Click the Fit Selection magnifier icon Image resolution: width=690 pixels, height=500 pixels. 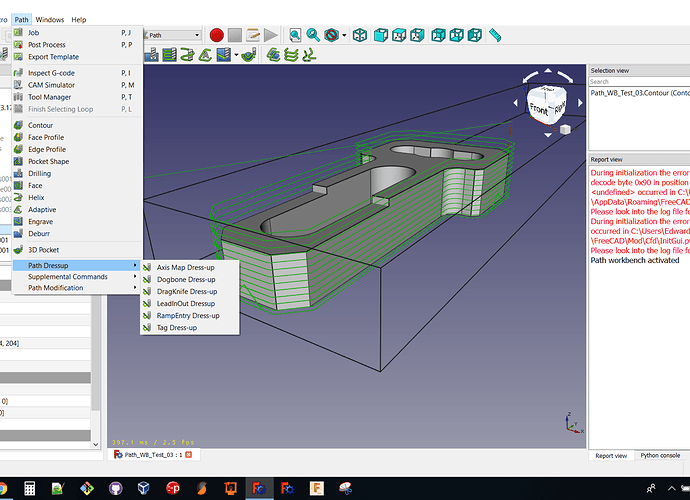[313, 35]
